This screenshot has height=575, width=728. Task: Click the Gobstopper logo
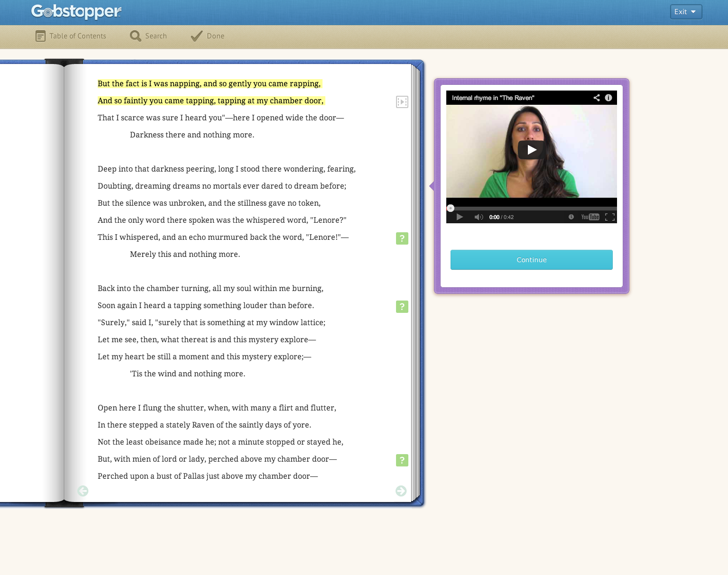76,11
